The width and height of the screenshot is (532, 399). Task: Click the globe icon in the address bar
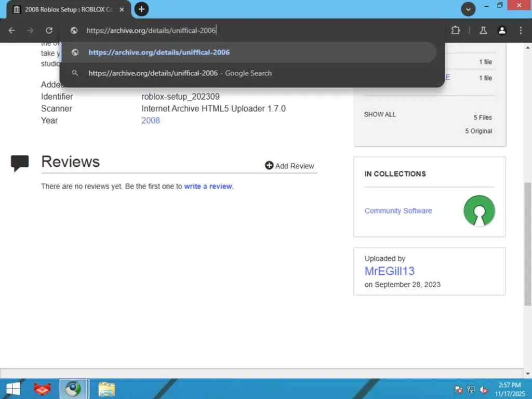(x=74, y=31)
